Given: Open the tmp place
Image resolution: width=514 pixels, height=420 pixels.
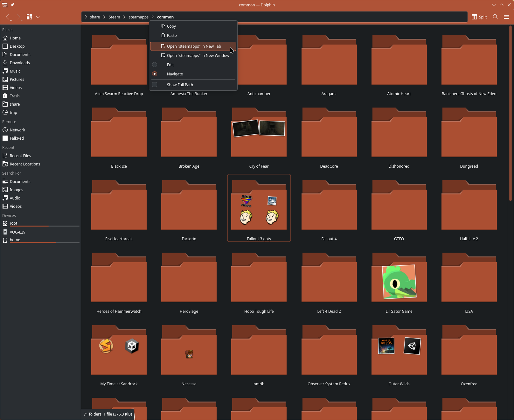Looking at the screenshot, I should coord(40,112).
